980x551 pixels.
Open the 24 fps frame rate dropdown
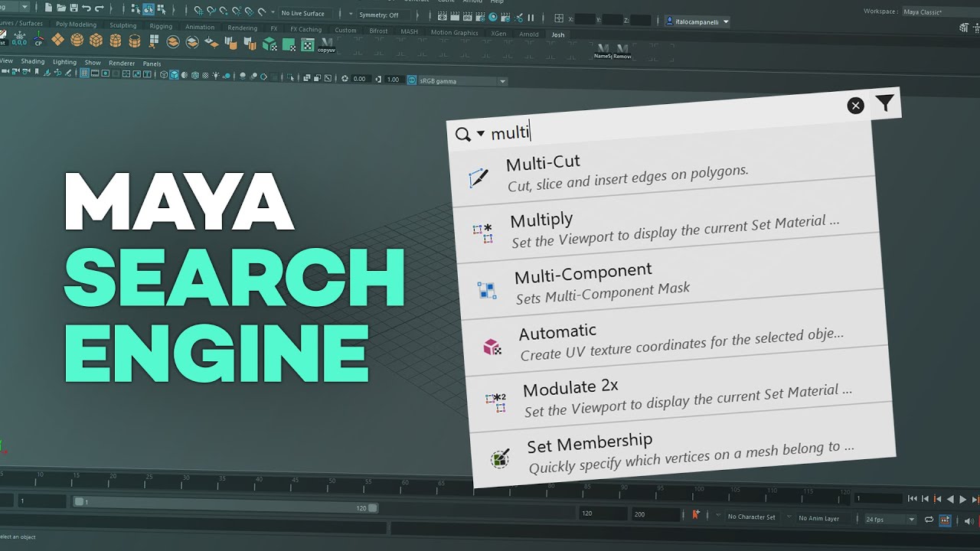click(x=890, y=520)
